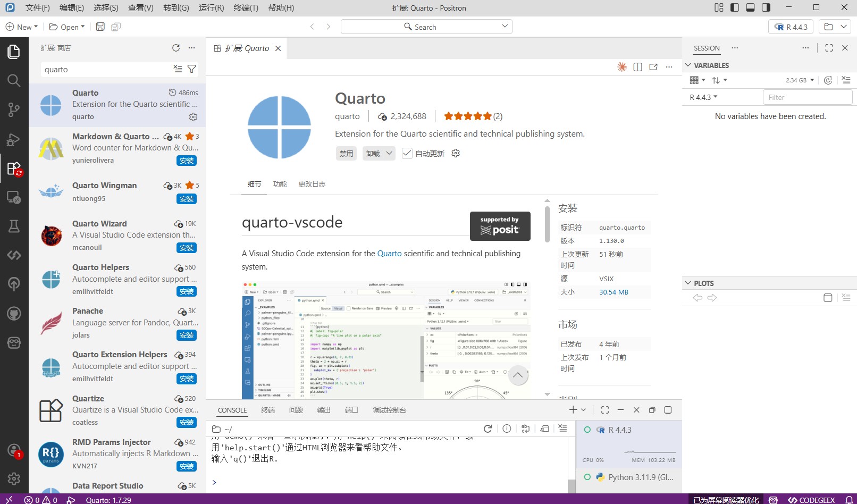Toggle the primary side bar layout
The width and height of the screenshot is (857, 504).
734,7
